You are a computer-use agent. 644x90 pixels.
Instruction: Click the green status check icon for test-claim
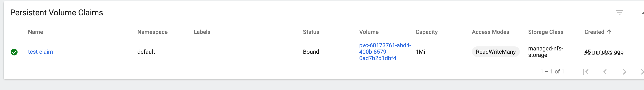coord(14,52)
